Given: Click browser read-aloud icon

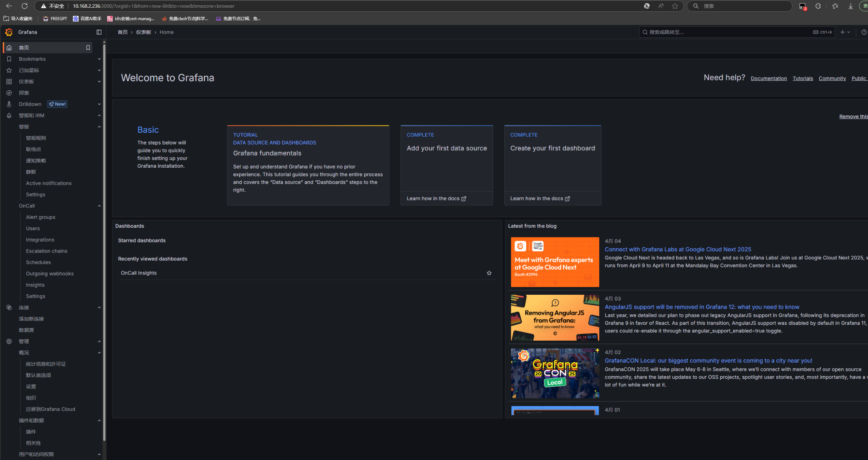Looking at the screenshot, I should point(661,6).
